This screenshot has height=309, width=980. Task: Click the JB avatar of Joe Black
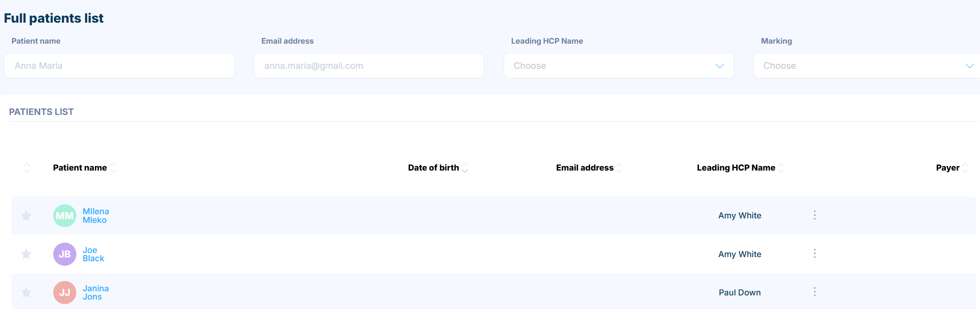point(65,254)
